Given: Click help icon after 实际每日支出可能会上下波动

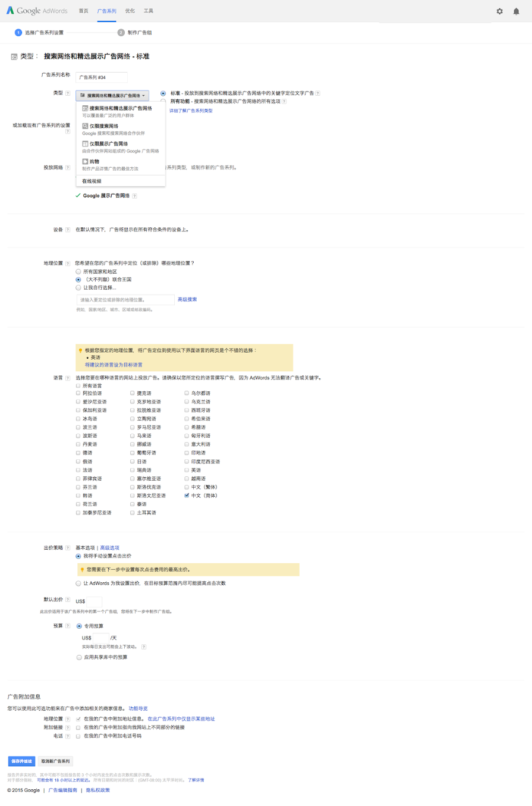Looking at the screenshot, I should click(x=144, y=647).
